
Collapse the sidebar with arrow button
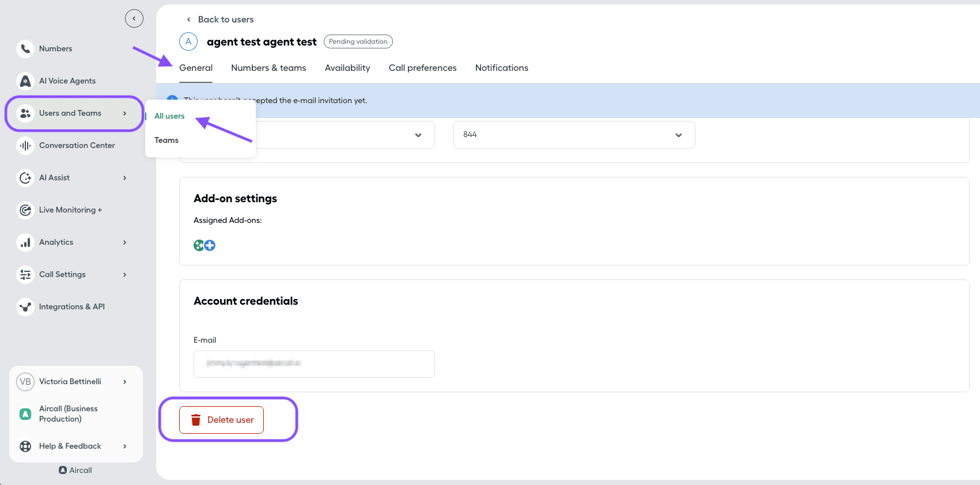[134, 18]
